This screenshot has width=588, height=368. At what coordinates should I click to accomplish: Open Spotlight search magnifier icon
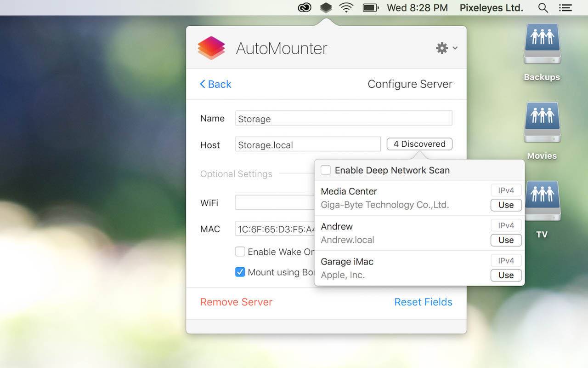tap(543, 7)
